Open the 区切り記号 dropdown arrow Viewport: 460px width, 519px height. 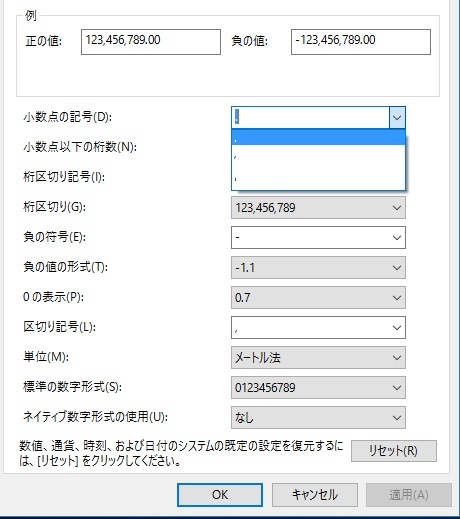click(x=397, y=328)
